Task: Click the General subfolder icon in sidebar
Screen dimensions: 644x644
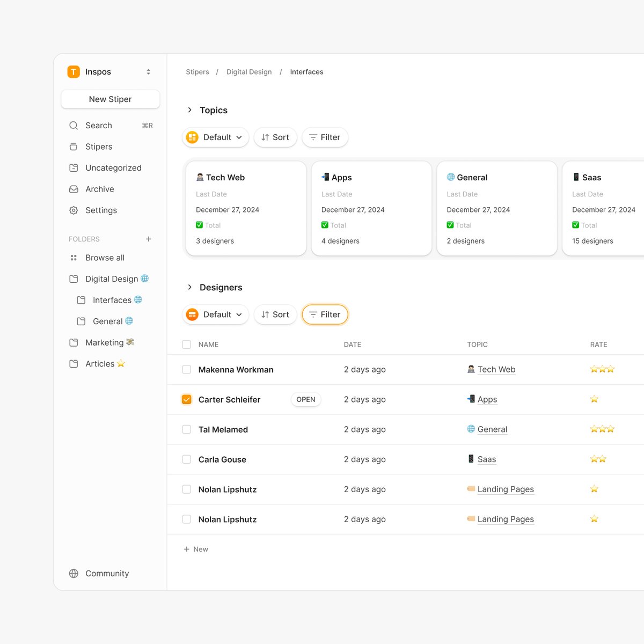Action: [x=81, y=321]
